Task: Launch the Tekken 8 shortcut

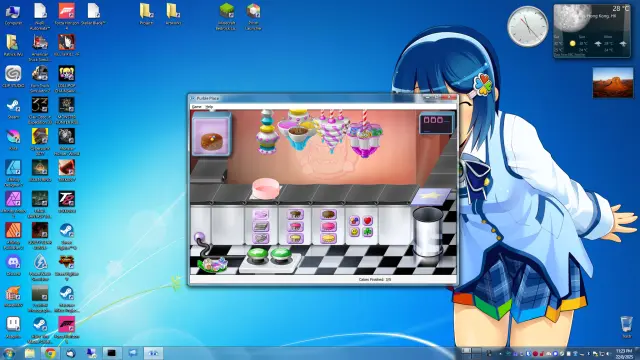Action: (67, 202)
